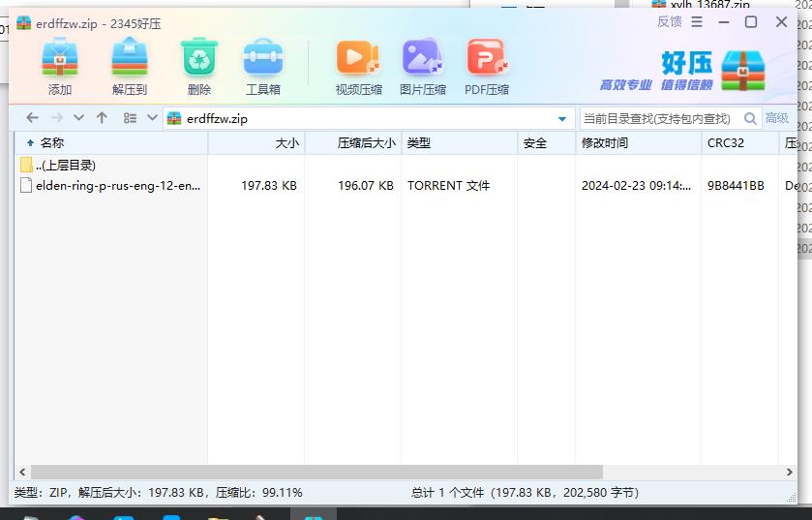
Task: Click the 197.83 KB size cell
Action: tap(269, 185)
